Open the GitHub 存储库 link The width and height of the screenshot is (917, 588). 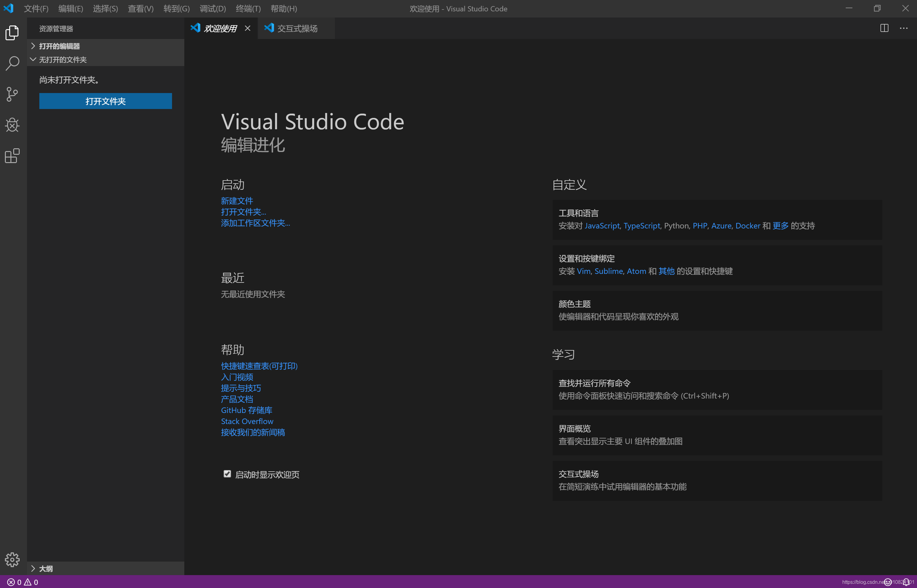point(246,410)
